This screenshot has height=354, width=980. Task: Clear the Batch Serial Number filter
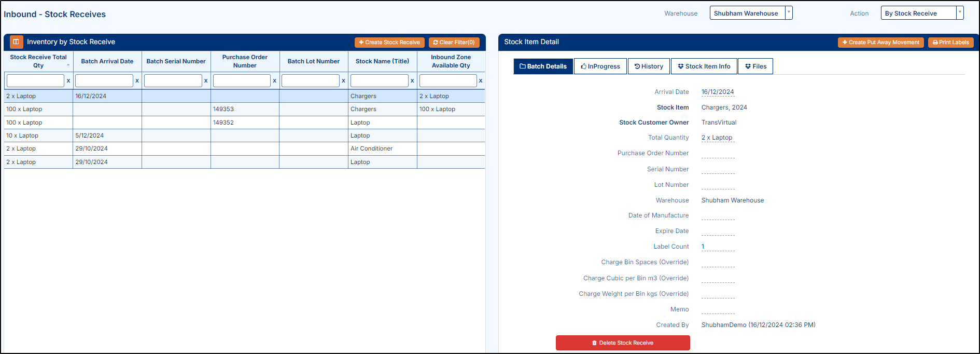click(x=206, y=81)
